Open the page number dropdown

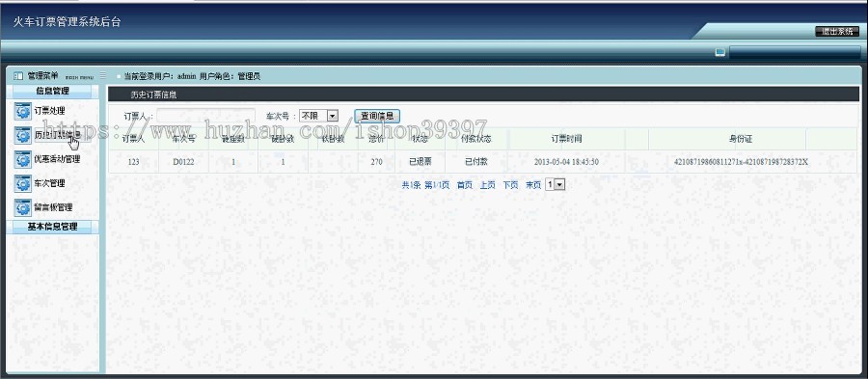(555, 185)
